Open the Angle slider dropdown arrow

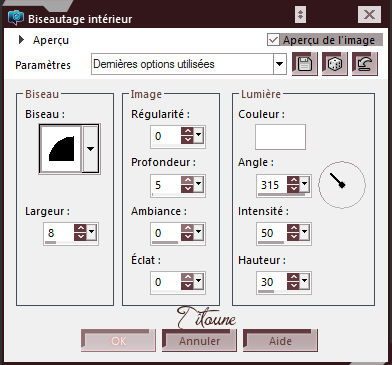(x=304, y=184)
